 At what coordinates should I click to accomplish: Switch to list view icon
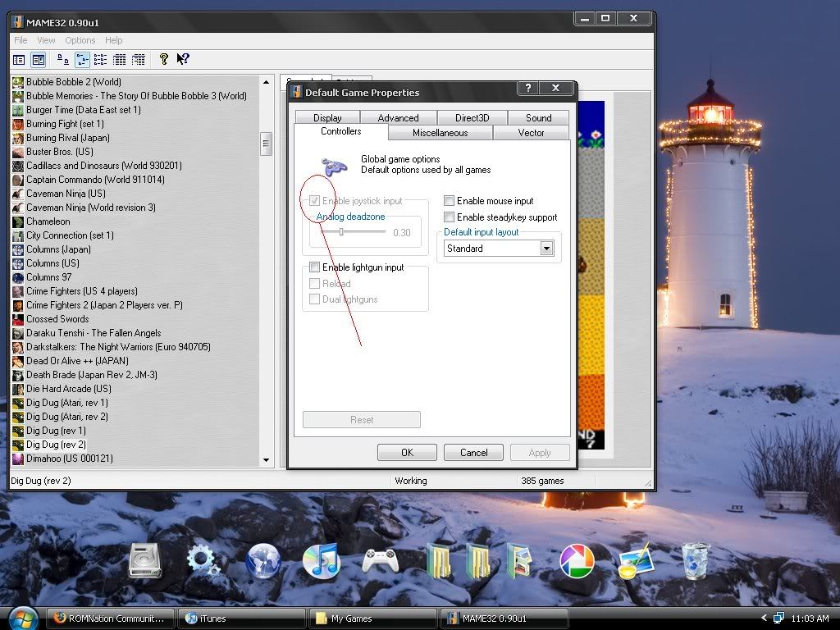[100, 59]
